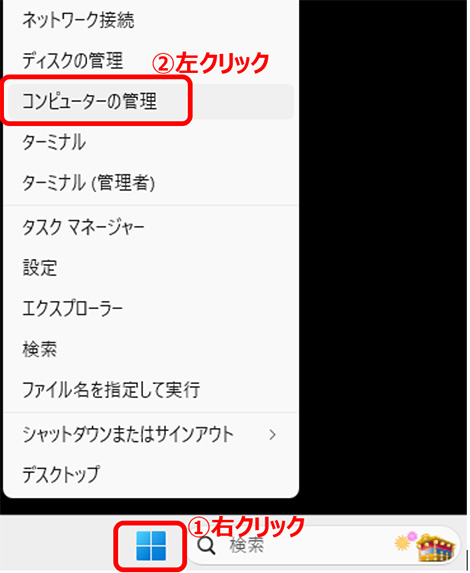Click the red ②左クリック annotation label

pos(211,63)
